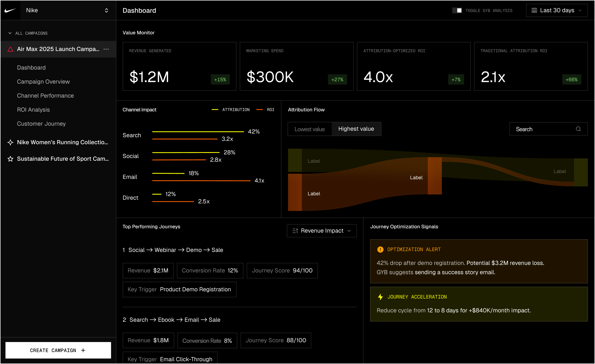Select the Highest value toggle option
The image size is (595, 364).
(356, 129)
